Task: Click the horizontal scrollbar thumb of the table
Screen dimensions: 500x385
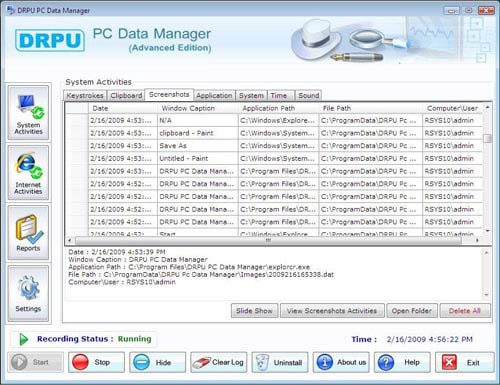Action: (268, 240)
